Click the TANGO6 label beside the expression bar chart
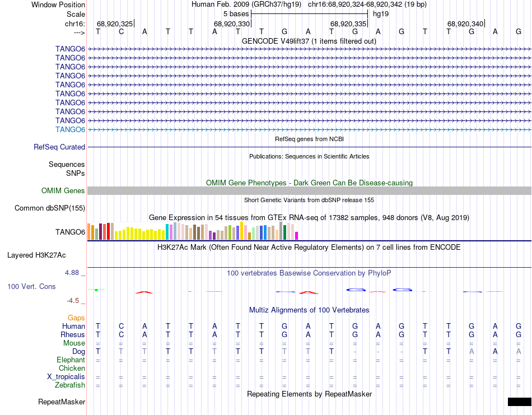The width and height of the screenshot is (532, 415). pos(70,232)
